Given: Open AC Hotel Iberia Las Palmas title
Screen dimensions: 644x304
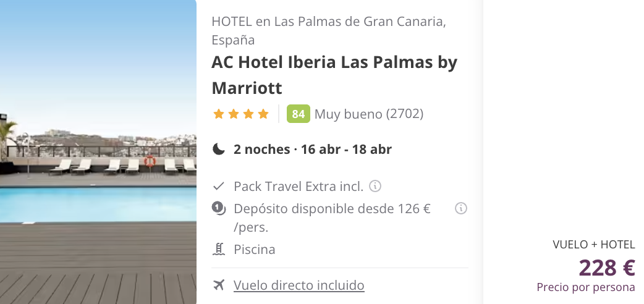Looking at the screenshot, I should (334, 75).
